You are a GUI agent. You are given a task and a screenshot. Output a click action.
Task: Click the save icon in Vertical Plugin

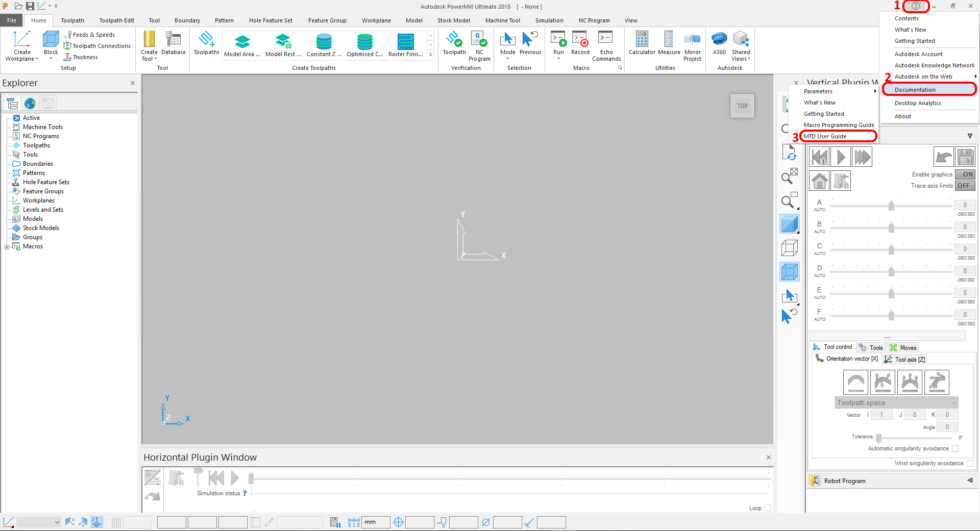coord(965,157)
